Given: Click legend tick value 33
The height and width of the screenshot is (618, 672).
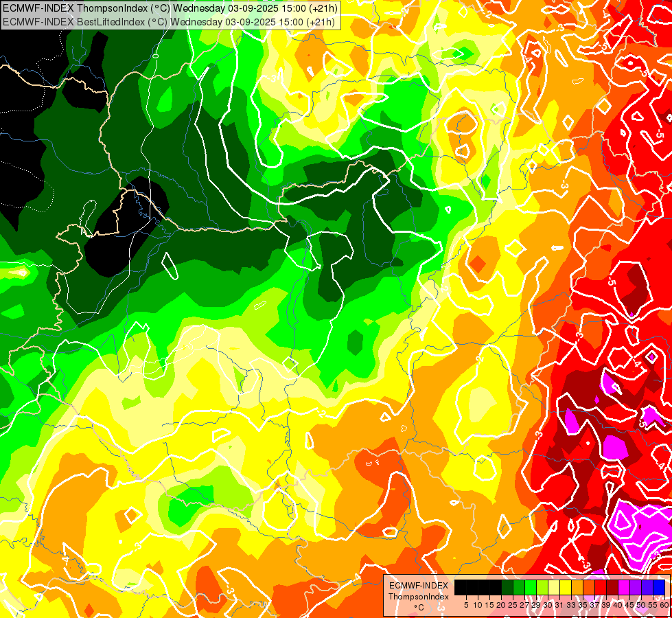Looking at the screenshot, I should point(571,605).
